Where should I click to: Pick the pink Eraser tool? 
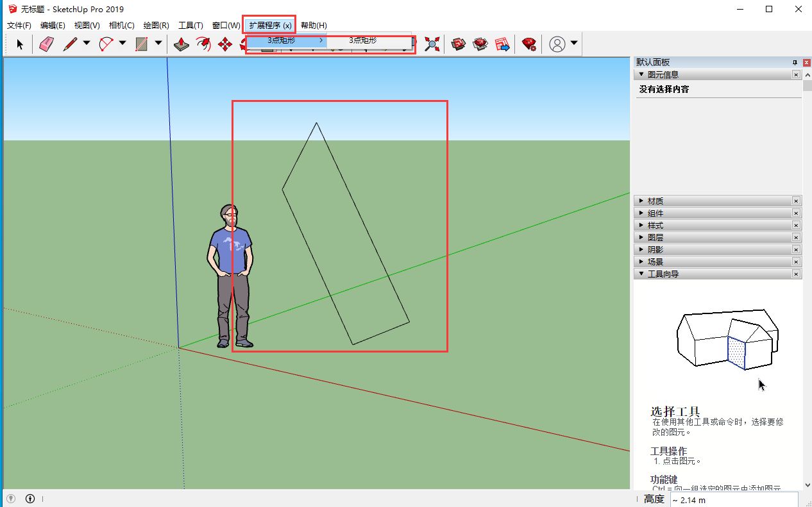(x=46, y=44)
